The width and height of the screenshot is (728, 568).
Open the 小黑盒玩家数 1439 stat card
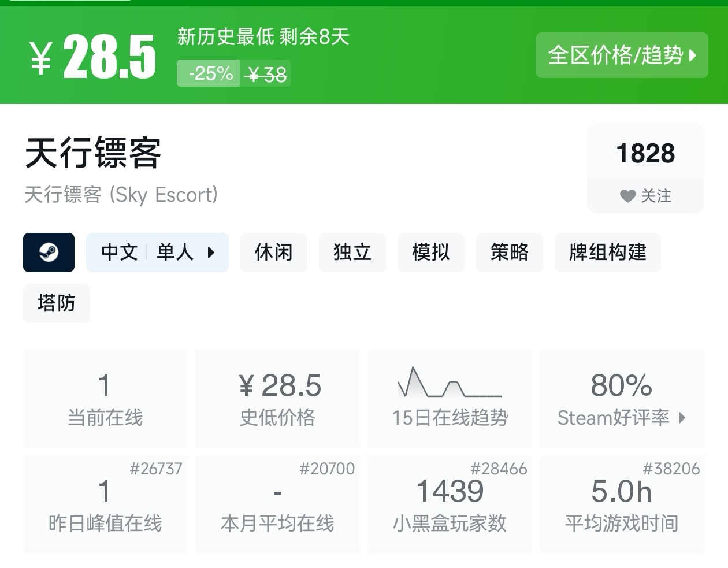click(450, 504)
